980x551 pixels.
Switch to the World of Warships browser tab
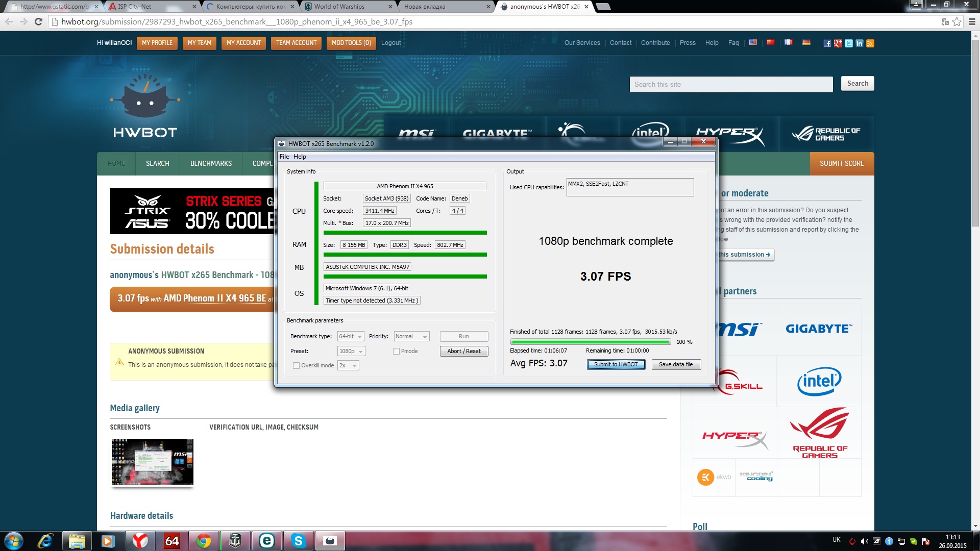click(347, 7)
